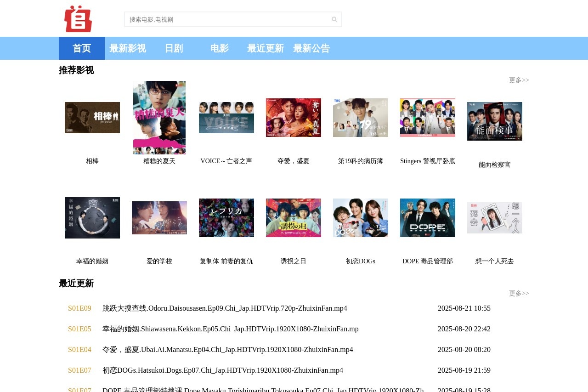
Task: Go to the 最新影视 menu item
Action: click(x=128, y=48)
